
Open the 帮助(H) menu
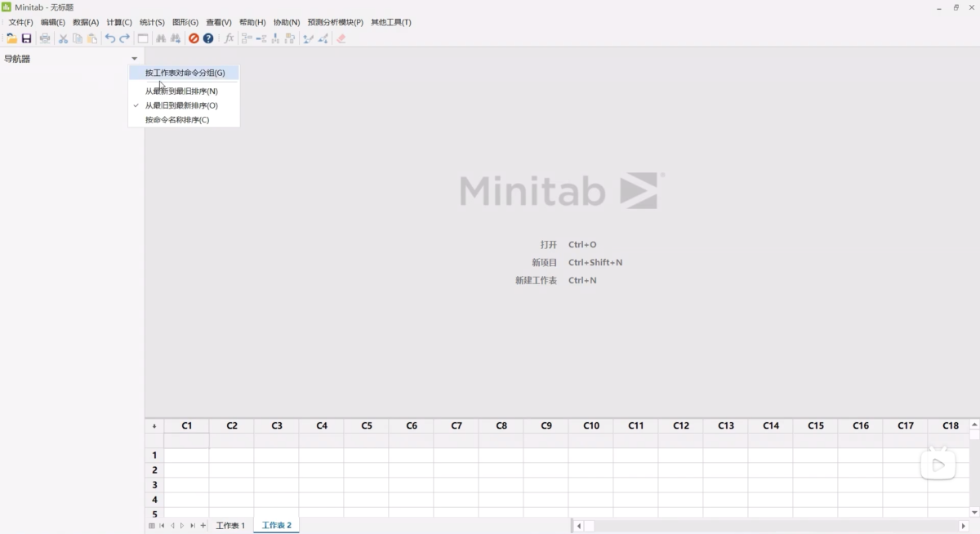pyautogui.click(x=252, y=22)
